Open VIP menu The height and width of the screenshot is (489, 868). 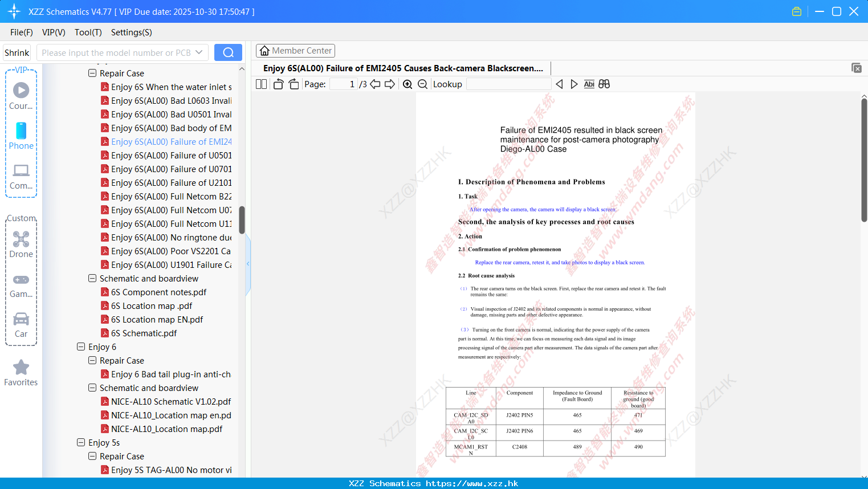click(x=54, y=32)
